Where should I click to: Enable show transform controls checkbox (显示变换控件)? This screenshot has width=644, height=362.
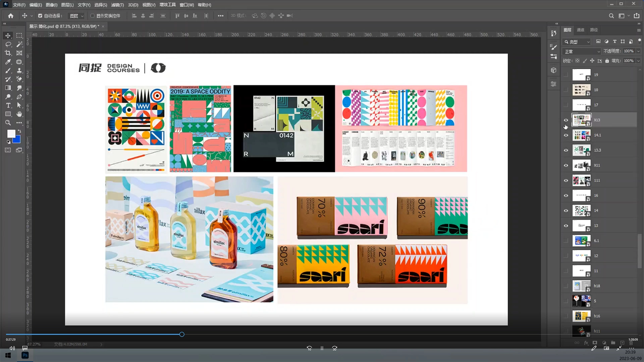(93, 16)
